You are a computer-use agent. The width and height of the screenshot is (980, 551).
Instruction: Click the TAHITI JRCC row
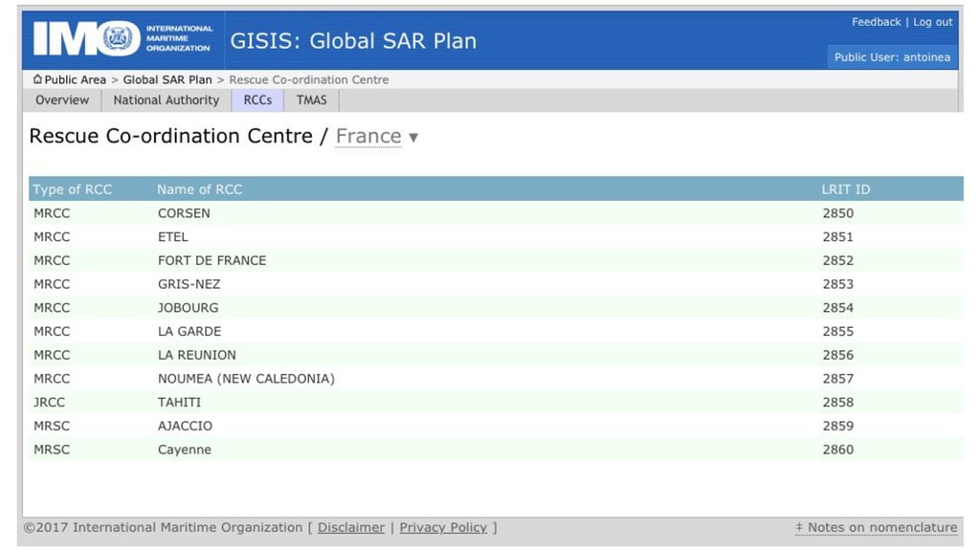(x=496, y=403)
